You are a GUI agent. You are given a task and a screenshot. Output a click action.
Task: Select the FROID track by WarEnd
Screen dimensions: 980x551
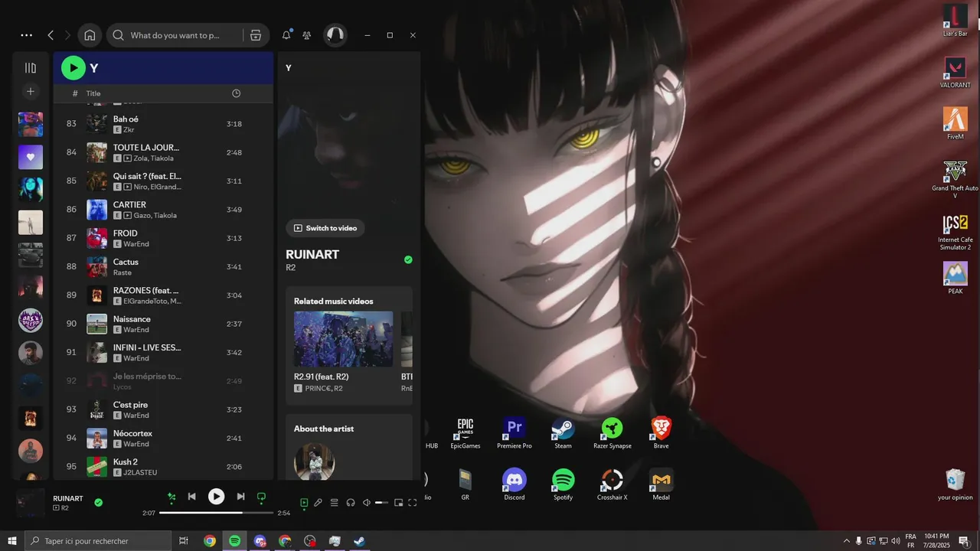163,238
